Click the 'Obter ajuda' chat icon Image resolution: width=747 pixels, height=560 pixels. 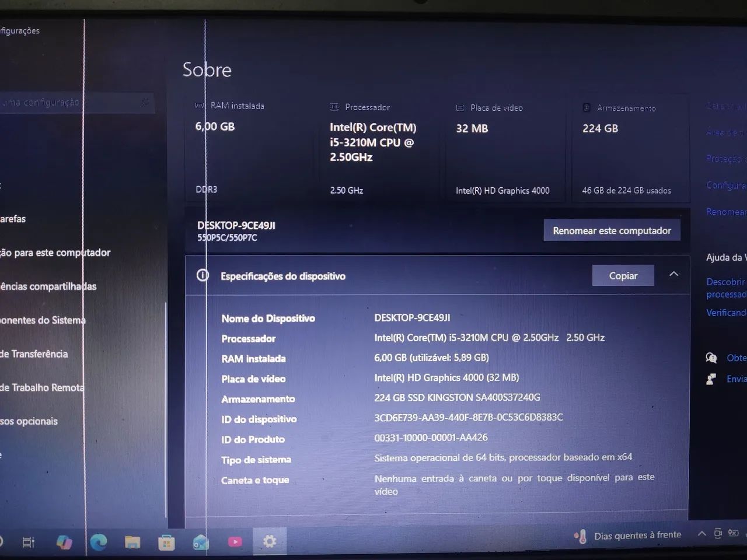[711, 358]
